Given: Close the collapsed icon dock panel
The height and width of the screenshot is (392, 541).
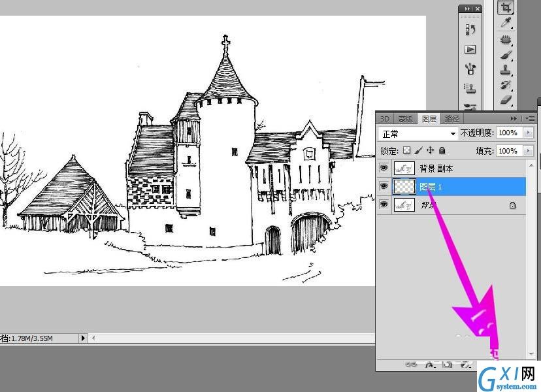Looking at the screenshot, I should (478, 8).
